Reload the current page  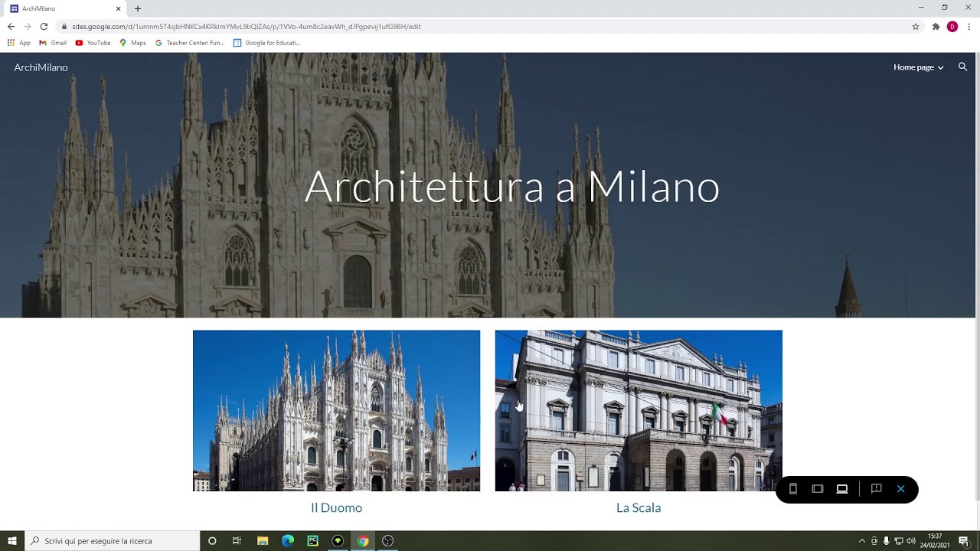pos(44,26)
